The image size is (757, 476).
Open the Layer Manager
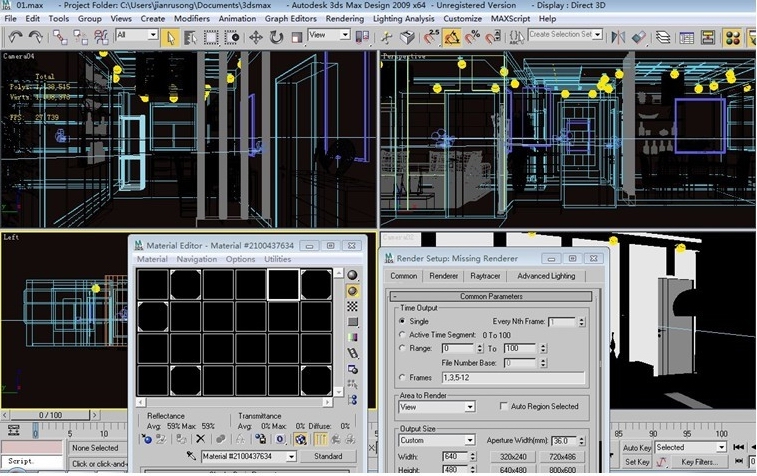tap(663, 37)
